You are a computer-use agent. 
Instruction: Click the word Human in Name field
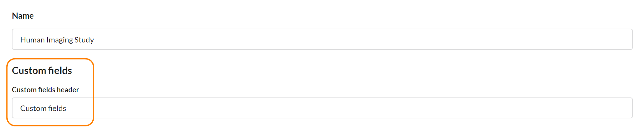32,40
